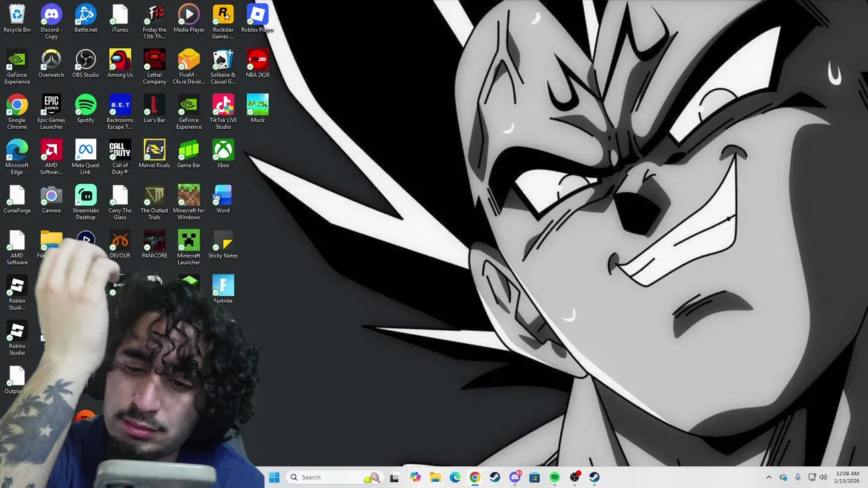Open the CurseForge desktop shortcut

pos(17,200)
